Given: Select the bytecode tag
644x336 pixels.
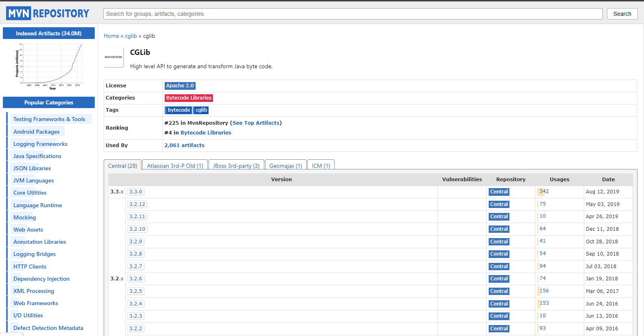Looking at the screenshot, I should (x=179, y=110).
